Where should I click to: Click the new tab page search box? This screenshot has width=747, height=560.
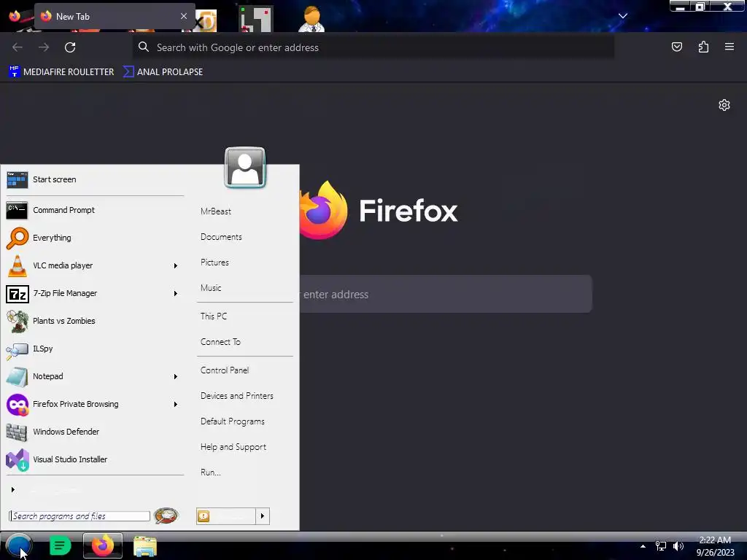pos(446,295)
